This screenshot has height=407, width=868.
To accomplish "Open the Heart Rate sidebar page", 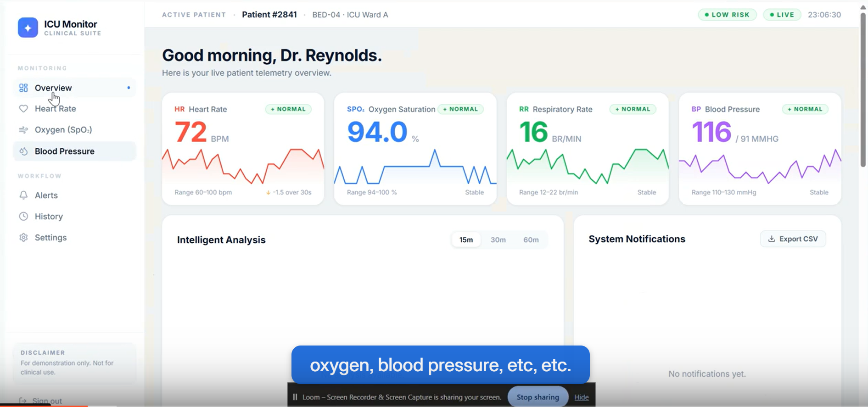I will pos(75,109).
